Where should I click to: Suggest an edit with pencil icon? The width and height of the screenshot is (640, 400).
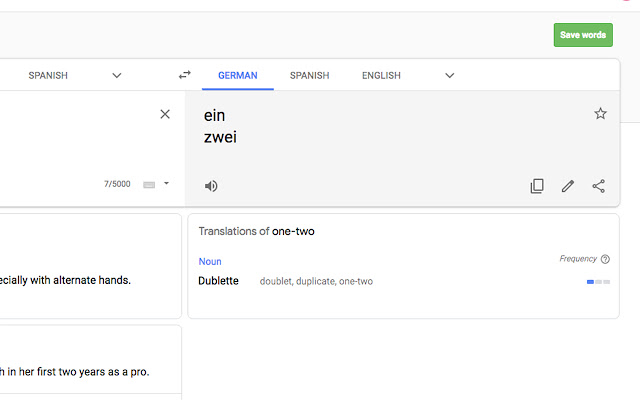(568, 186)
